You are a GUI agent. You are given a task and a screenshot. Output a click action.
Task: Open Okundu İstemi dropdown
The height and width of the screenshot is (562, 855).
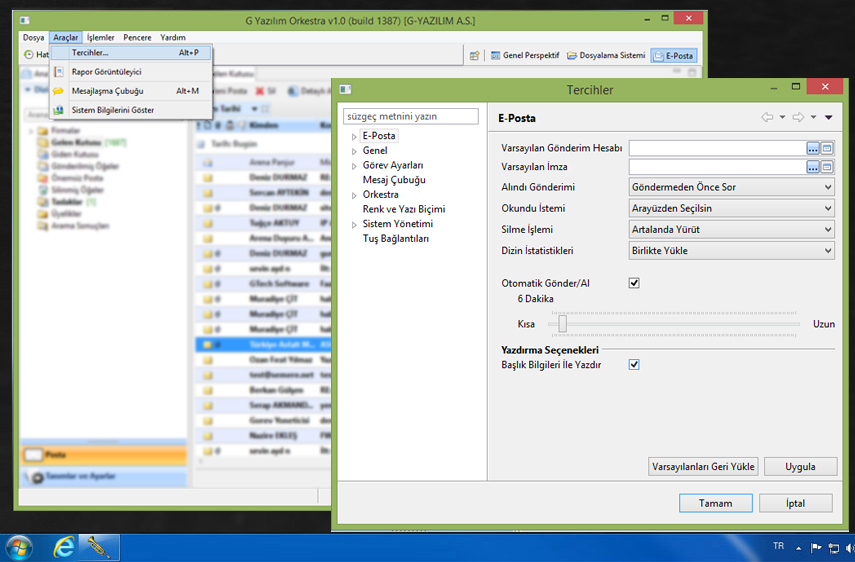point(731,208)
